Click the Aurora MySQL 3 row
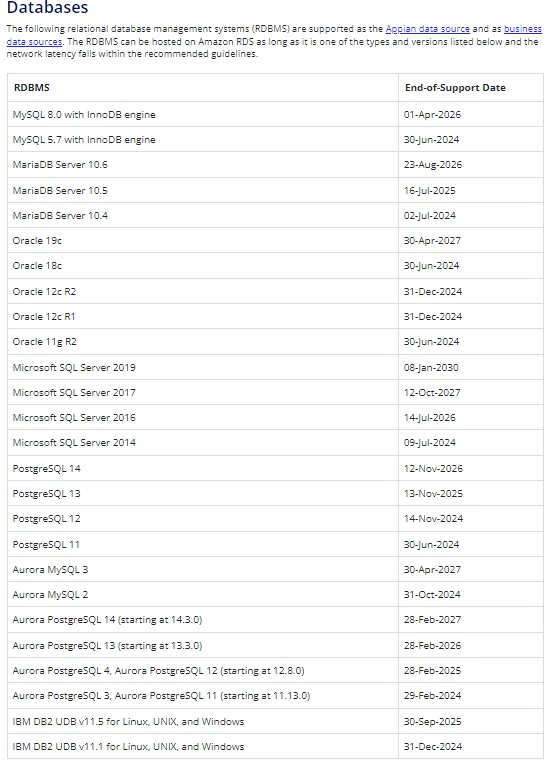 click(x=275, y=569)
